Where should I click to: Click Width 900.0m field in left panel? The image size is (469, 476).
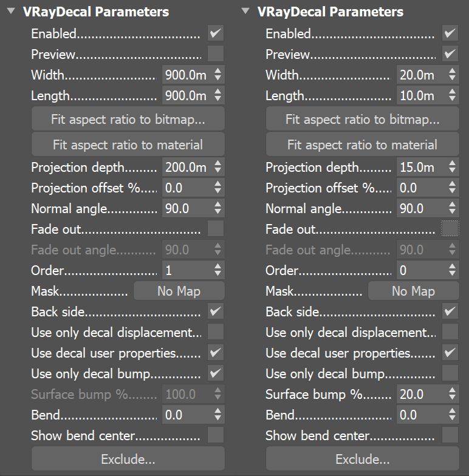click(x=186, y=75)
